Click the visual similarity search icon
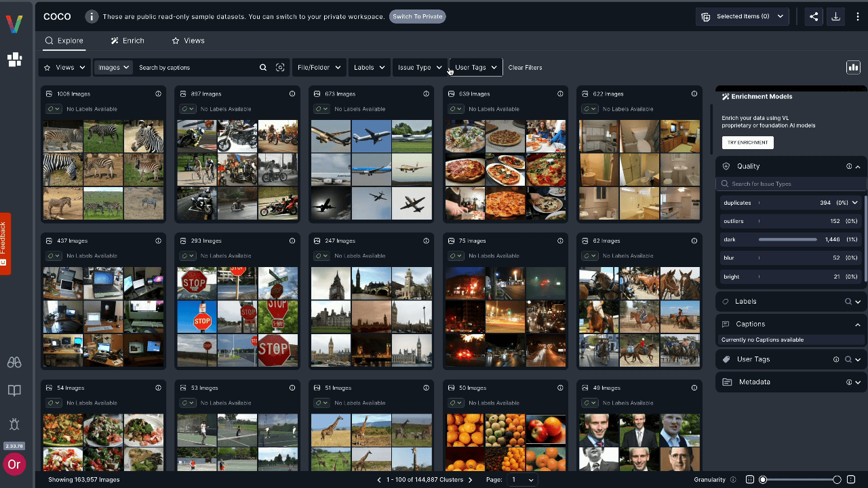The width and height of the screenshot is (868, 488). (280, 68)
